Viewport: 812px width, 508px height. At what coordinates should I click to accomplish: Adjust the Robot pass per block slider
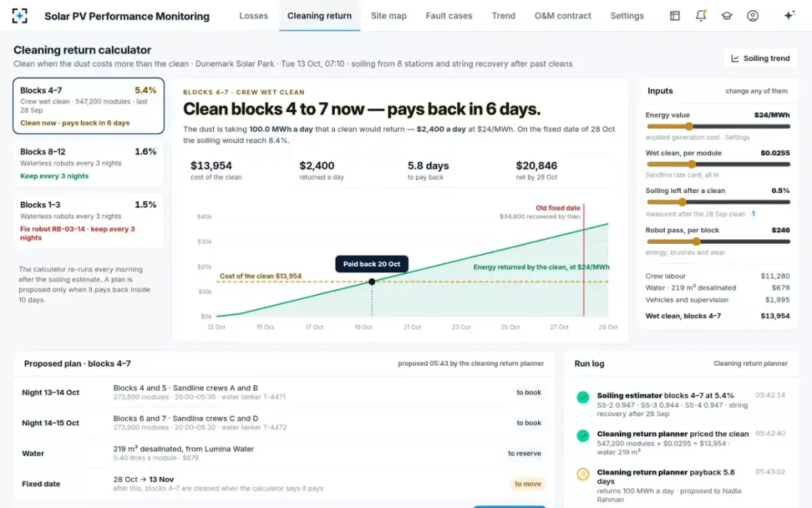718,241
